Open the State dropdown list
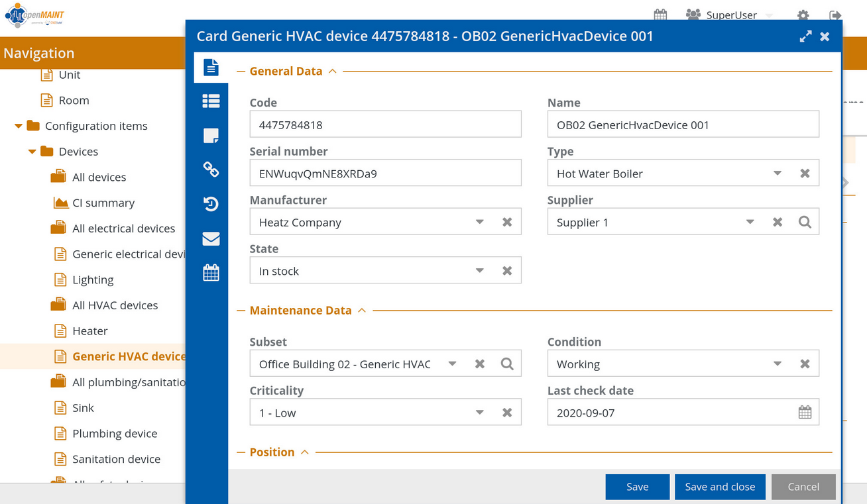This screenshot has width=867, height=504. pos(480,271)
